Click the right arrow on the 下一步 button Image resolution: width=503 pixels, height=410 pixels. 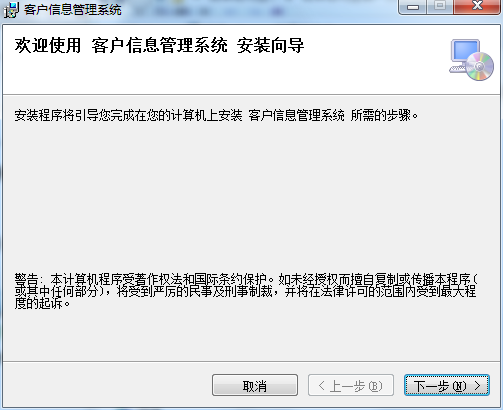(x=477, y=386)
